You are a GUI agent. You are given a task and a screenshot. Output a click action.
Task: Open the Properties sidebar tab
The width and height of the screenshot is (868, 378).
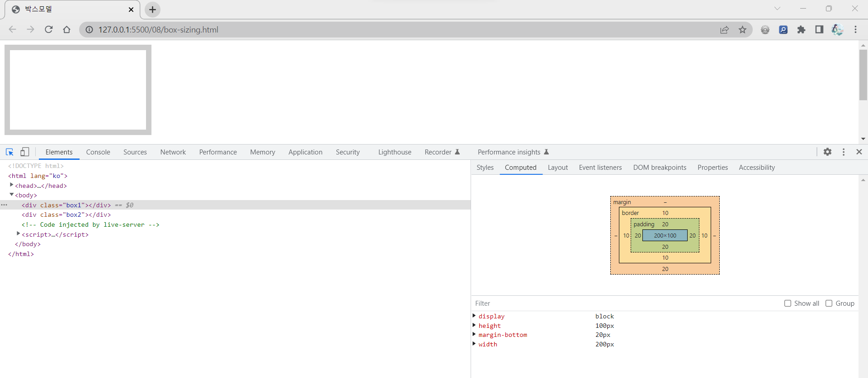point(712,168)
